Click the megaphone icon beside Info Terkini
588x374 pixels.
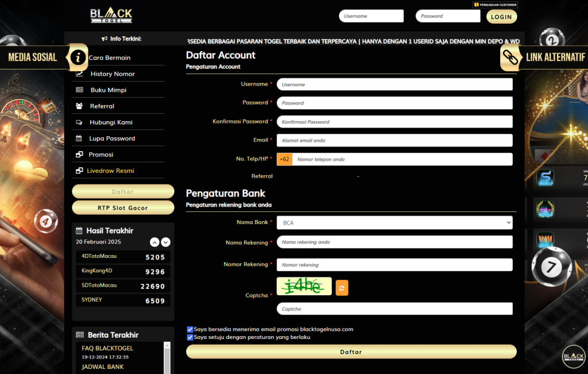105,38
